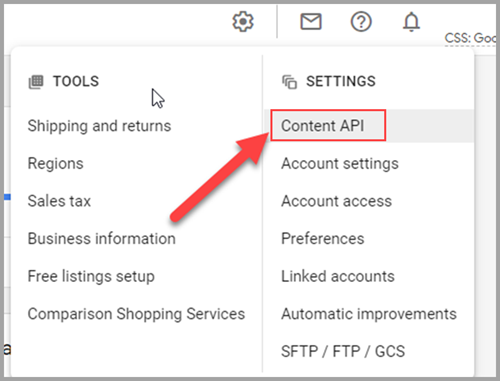Select Linked accounts

click(x=338, y=276)
